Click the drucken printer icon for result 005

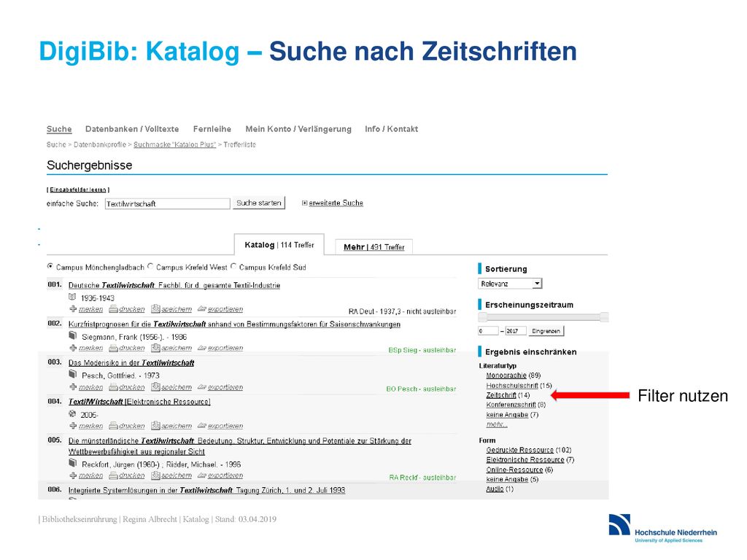(x=113, y=475)
